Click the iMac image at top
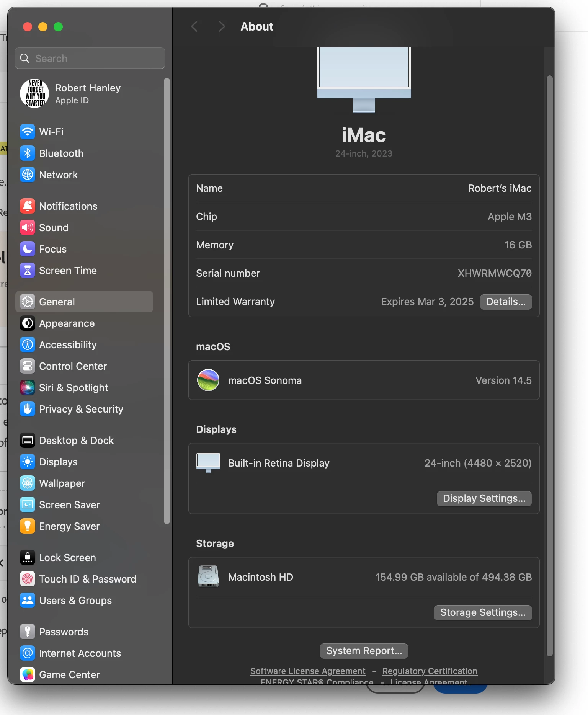This screenshot has height=715, width=588. coord(364,80)
